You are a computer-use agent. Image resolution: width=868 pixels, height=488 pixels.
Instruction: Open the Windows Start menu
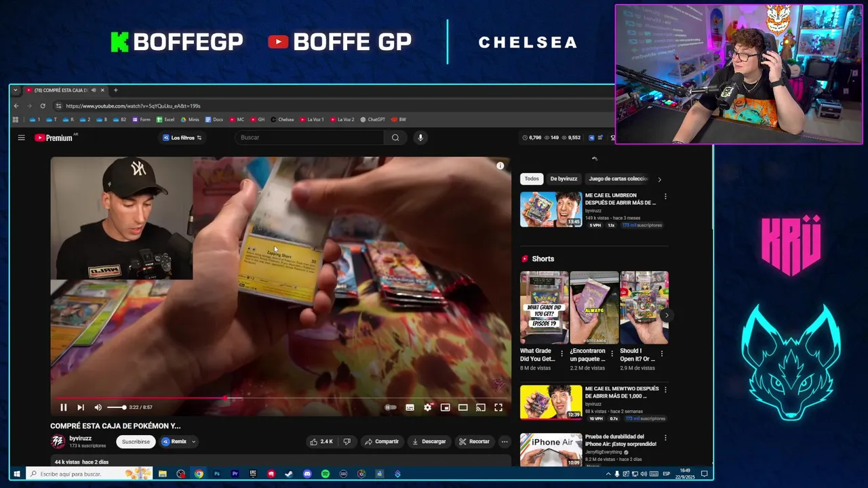[x=17, y=474]
